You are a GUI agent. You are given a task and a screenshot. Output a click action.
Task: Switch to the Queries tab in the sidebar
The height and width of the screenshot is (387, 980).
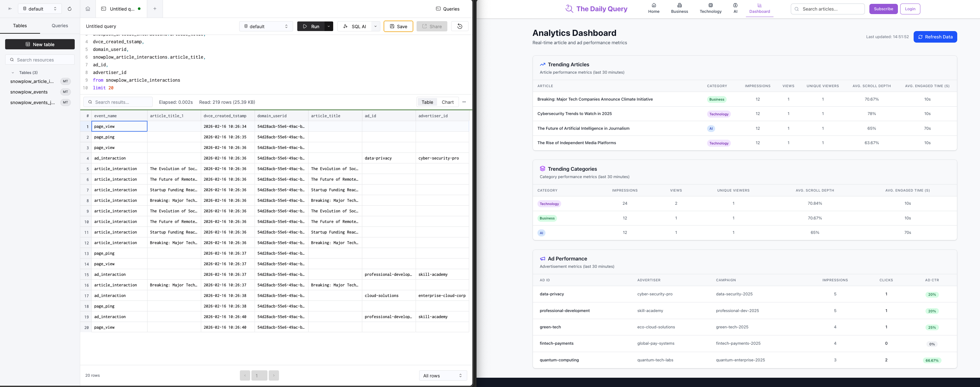click(x=59, y=26)
